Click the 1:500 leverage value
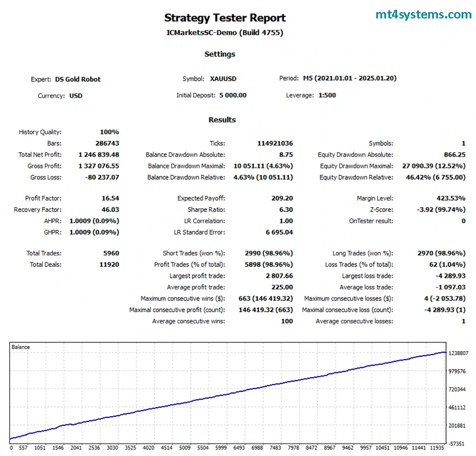The width and height of the screenshot is (476, 456). [327, 95]
